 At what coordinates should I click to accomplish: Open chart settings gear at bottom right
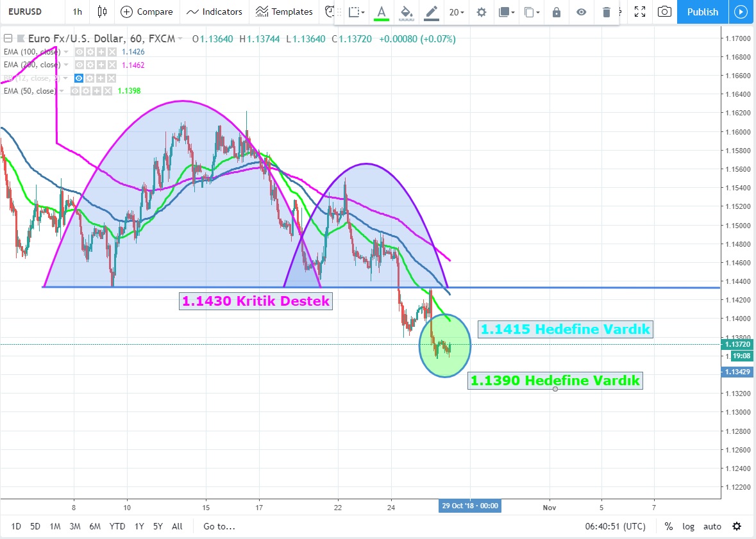737,526
